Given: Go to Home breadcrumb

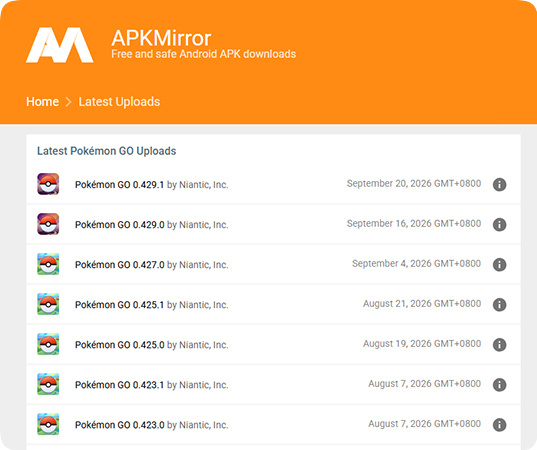Looking at the screenshot, I should [42, 102].
